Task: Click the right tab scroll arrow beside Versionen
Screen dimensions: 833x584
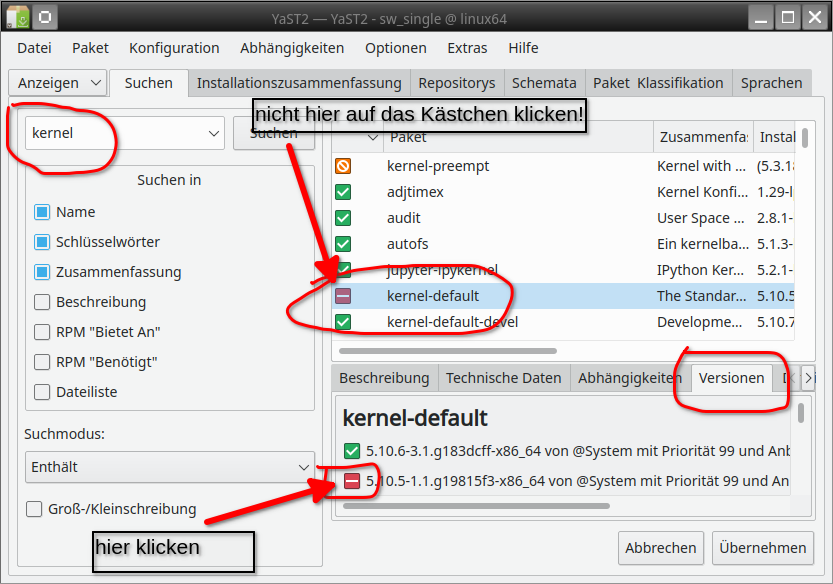Action: [808, 378]
